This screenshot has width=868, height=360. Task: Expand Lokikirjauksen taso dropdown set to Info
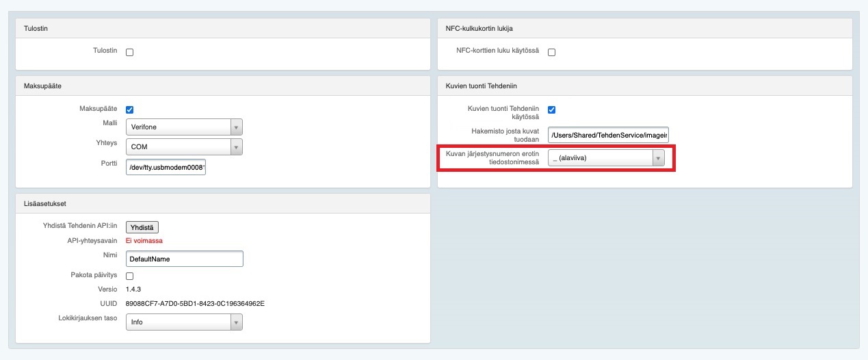point(184,322)
